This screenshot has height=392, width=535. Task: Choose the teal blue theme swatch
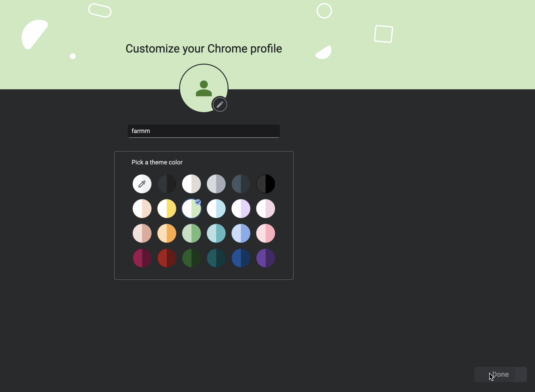216,233
